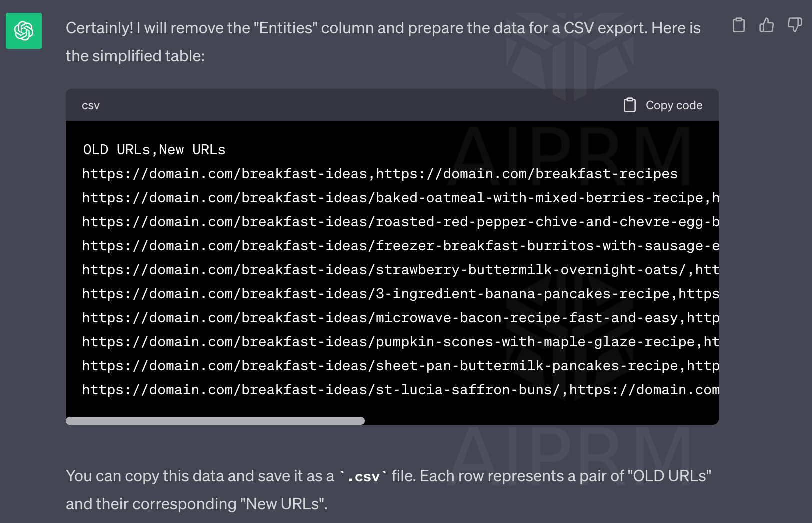Mark the response with thumbs down
This screenshot has height=523, width=812.
coord(794,25)
